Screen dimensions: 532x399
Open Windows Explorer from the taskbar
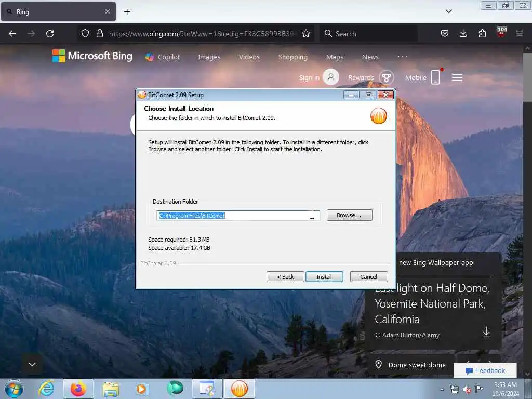coord(111,389)
